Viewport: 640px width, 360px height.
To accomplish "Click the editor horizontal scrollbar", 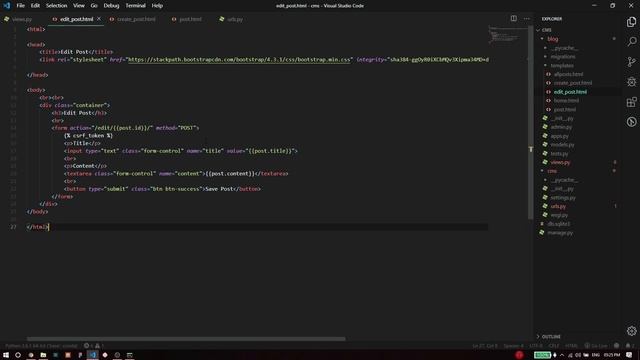I will [x=186, y=338].
